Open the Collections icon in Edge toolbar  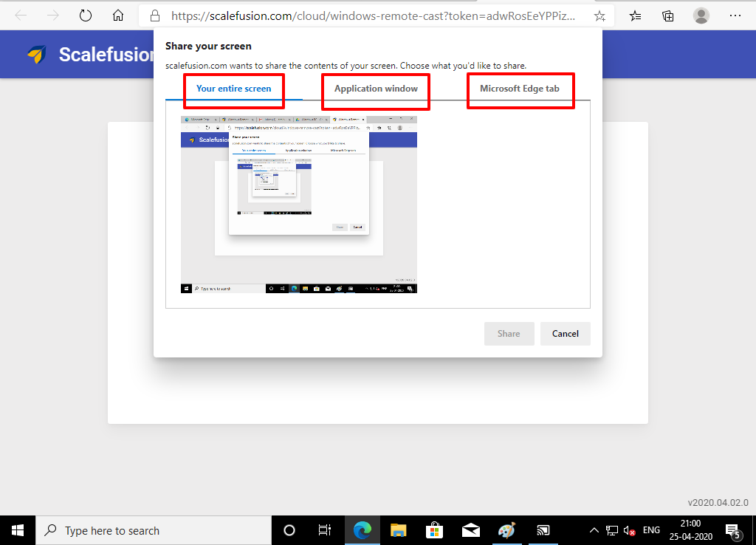(x=667, y=16)
